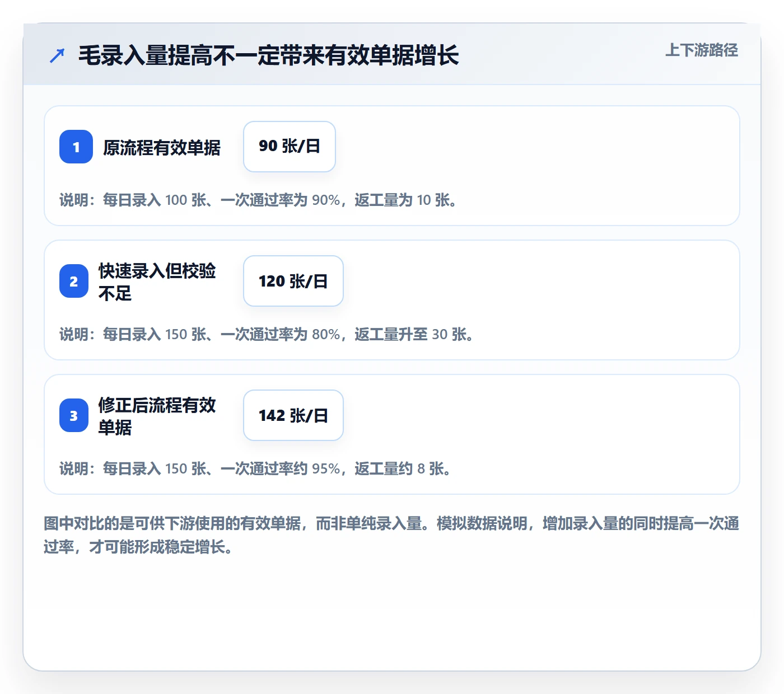The image size is (784, 694).
Task: Select the 原流程有效单据 label
Action: 162,147
